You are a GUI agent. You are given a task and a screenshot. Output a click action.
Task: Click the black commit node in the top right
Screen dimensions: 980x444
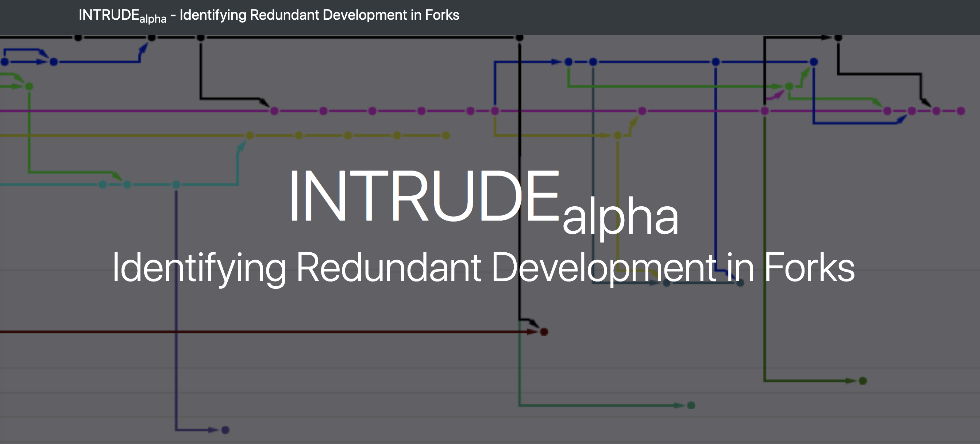point(838,37)
